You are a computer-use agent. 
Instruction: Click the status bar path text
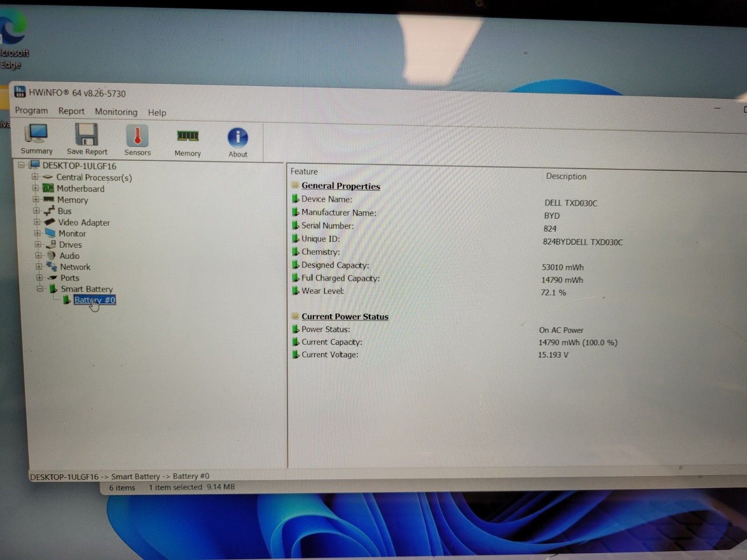click(x=120, y=476)
